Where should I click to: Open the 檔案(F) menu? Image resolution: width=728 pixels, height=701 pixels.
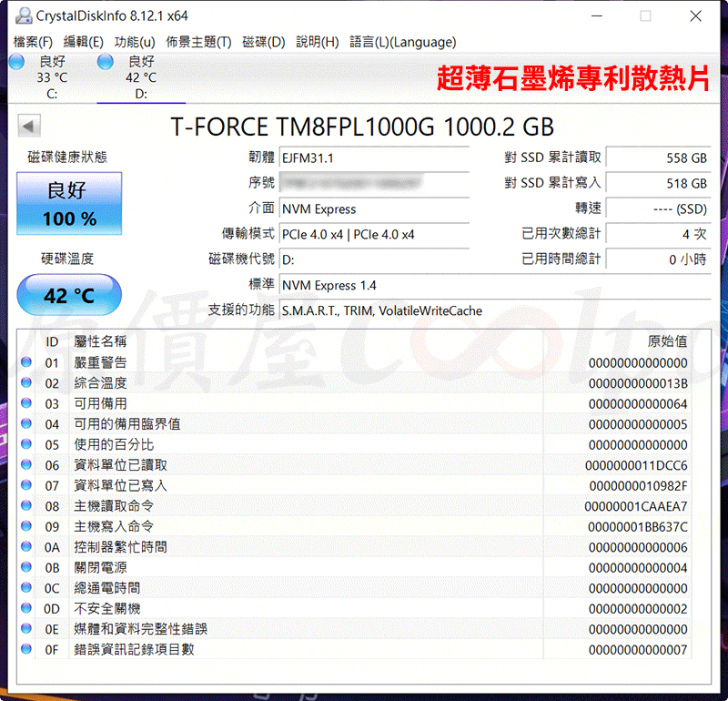33,42
